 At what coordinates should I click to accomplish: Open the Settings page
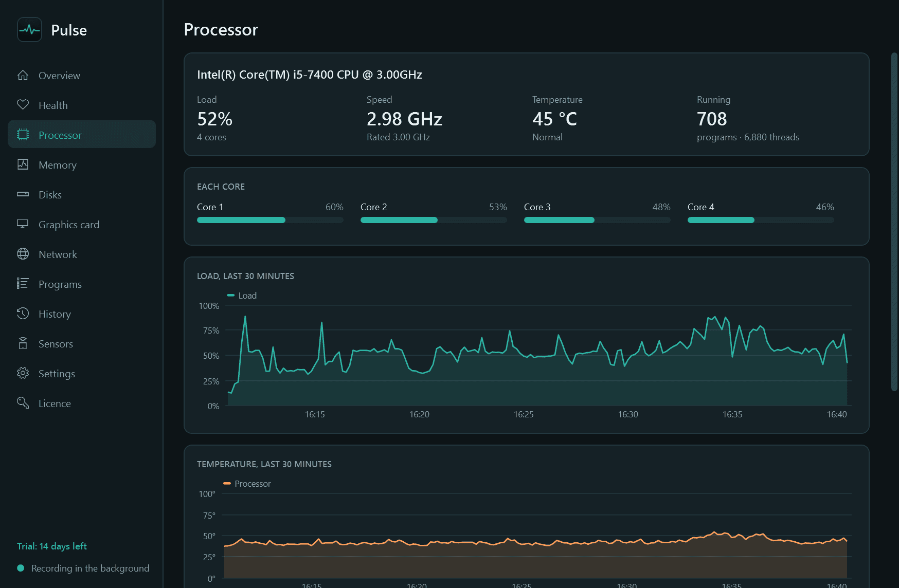(82, 374)
